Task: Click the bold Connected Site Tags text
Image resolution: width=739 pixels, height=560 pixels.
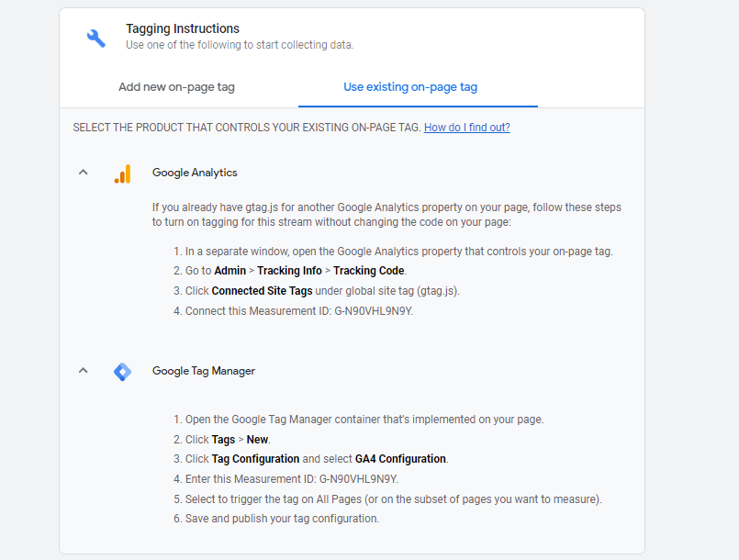Action: pyautogui.click(x=262, y=291)
